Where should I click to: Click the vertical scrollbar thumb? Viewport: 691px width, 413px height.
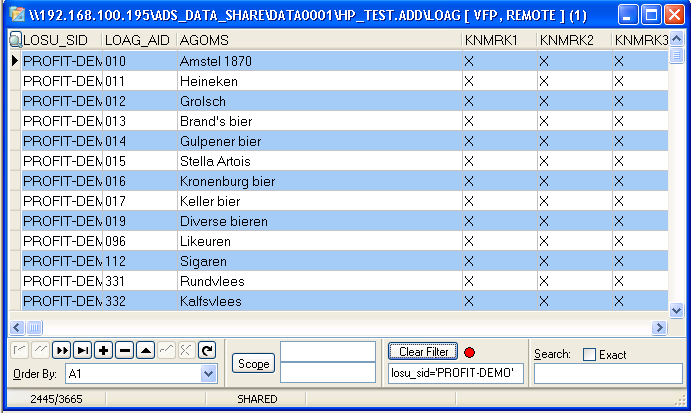pyautogui.click(x=676, y=56)
